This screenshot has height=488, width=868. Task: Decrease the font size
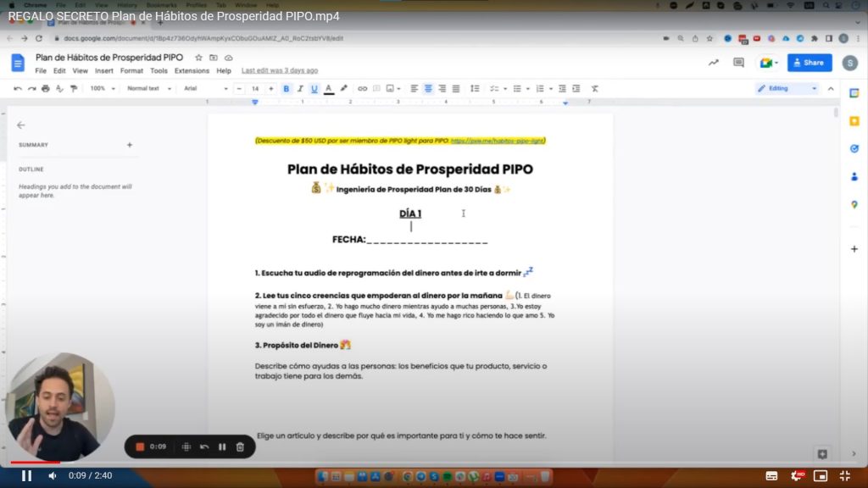tap(239, 88)
